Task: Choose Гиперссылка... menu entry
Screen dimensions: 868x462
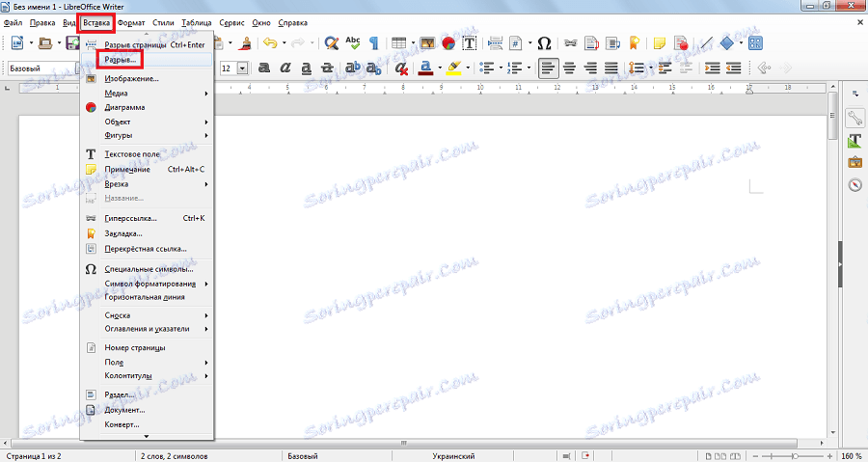Action: [147, 219]
